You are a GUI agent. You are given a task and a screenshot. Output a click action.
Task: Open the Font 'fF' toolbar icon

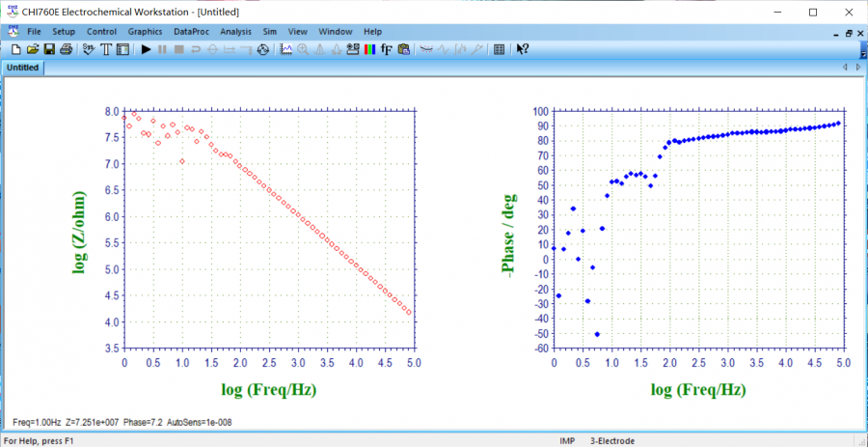coord(386,49)
